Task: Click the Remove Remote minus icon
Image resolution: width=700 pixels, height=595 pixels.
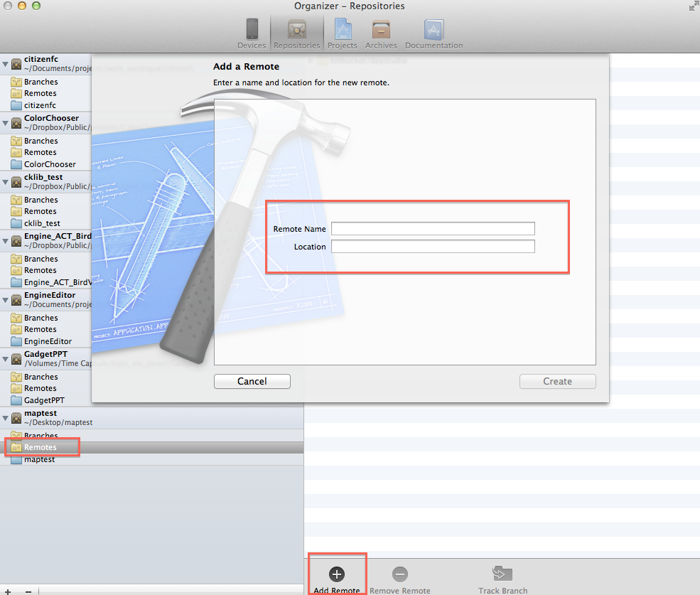Action: [x=400, y=574]
